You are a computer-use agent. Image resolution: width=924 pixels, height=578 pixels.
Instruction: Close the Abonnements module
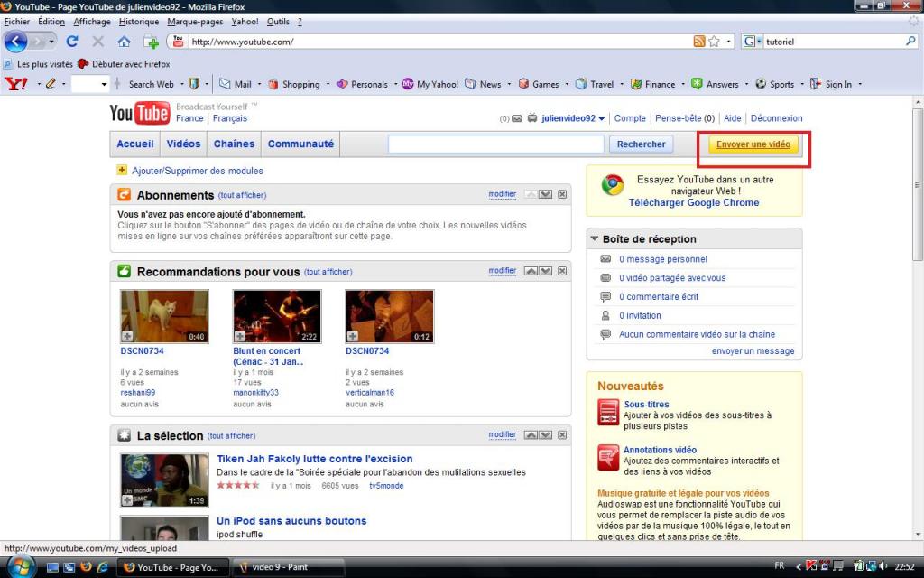562,195
